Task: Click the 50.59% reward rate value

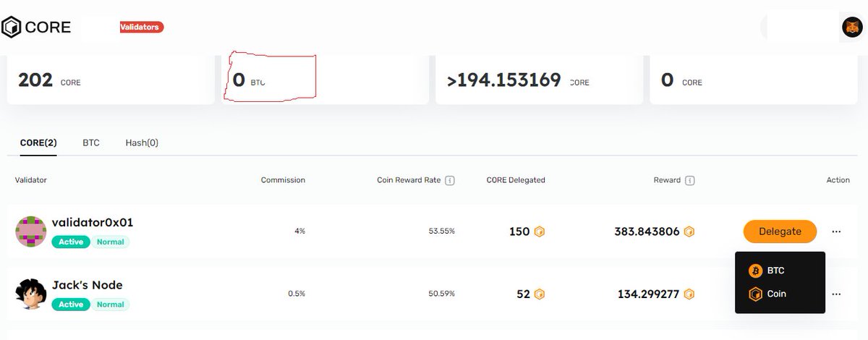Action: click(442, 294)
